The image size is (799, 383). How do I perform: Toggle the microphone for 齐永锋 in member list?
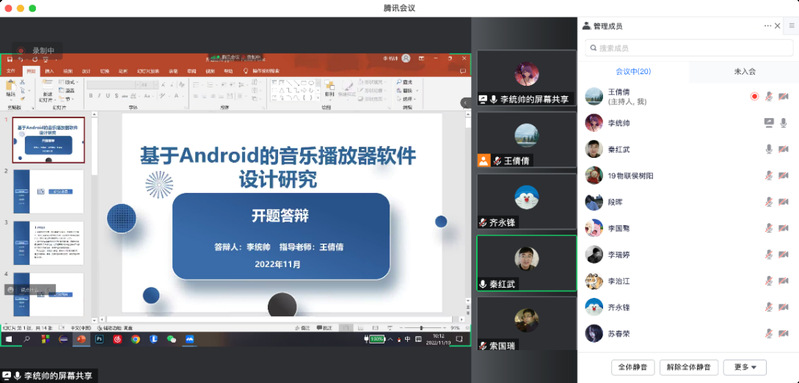[769, 307]
